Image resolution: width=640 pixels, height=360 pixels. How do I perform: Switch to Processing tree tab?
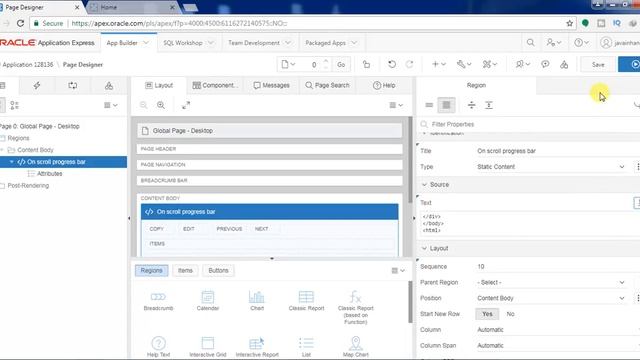73,85
